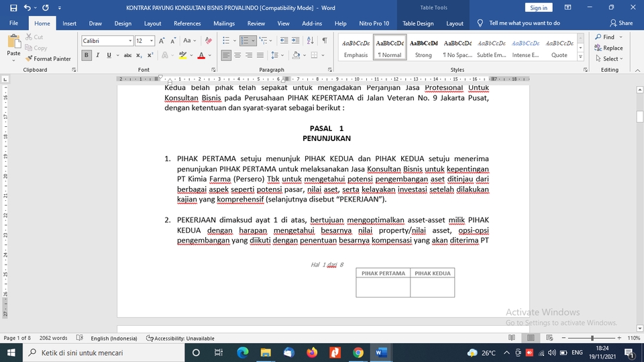Image resolution: width=644 pixels, height=362 pixels.
Task: Expand the Styles gallery More arrow
Action: coord(580,57)
